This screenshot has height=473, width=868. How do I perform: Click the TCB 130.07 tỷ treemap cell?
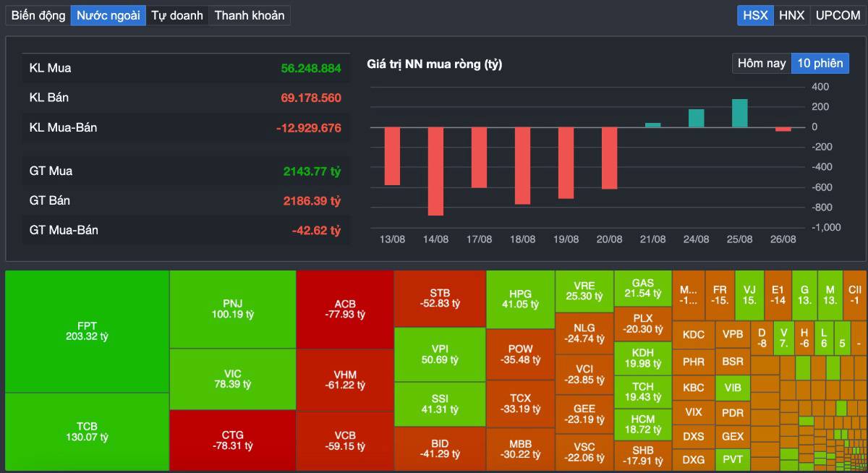click(x=87, y=432)
